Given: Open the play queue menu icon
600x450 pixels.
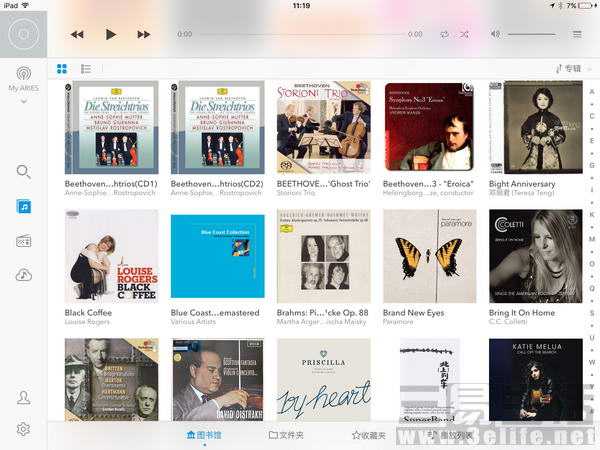Looking at the screenshot, I should click(x=577, y=34).
